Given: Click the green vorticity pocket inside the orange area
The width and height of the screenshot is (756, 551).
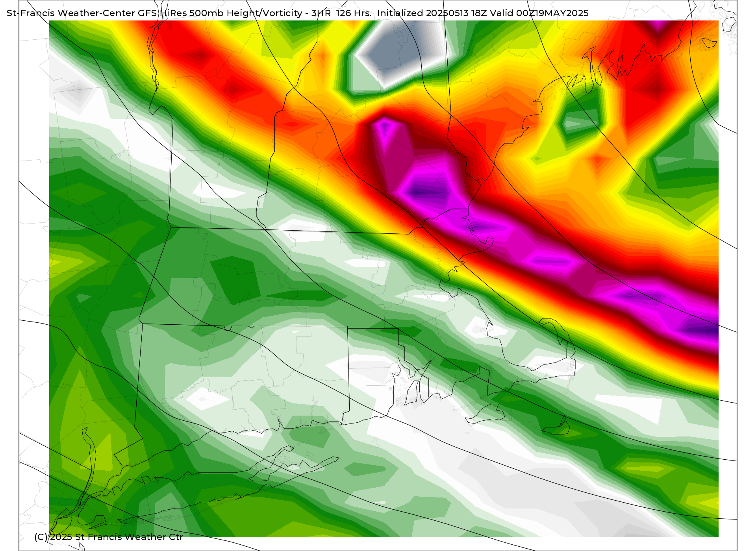Looking at the screenshot, I should [x=582, y=114].
